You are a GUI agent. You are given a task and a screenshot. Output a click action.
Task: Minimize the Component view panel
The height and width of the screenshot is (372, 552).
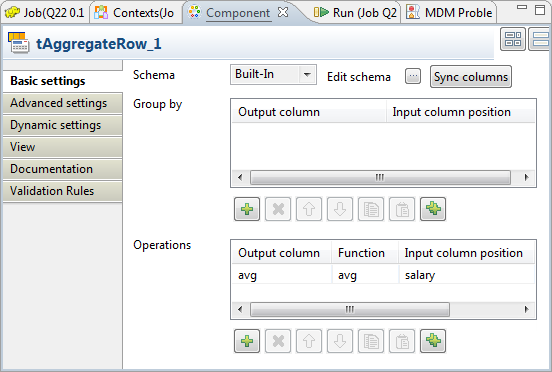coord(522,7)
